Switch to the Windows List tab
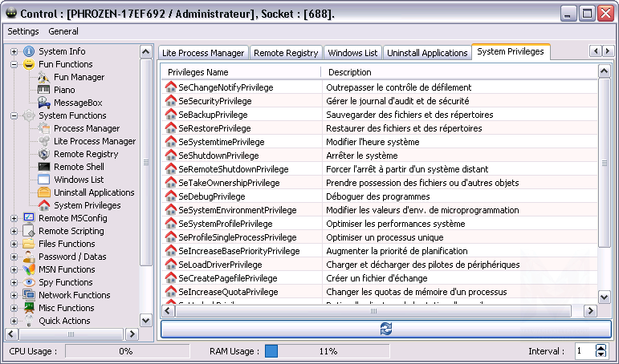 pyautogui.click(x=352, y=53)
